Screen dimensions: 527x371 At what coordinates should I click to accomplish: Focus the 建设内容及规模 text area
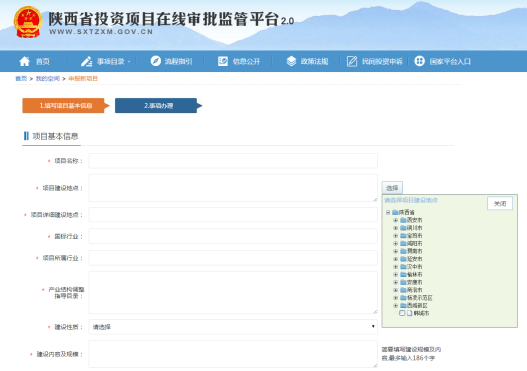click(233, 354)
